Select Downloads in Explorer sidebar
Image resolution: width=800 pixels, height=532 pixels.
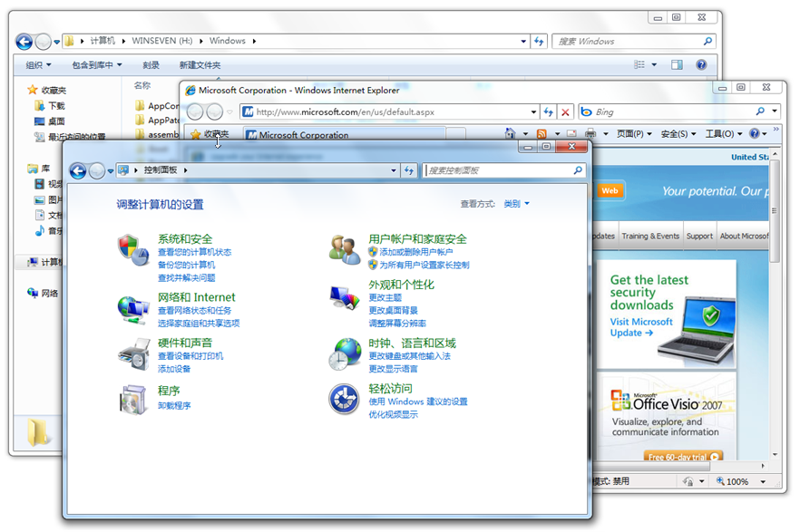click(50, 105)
